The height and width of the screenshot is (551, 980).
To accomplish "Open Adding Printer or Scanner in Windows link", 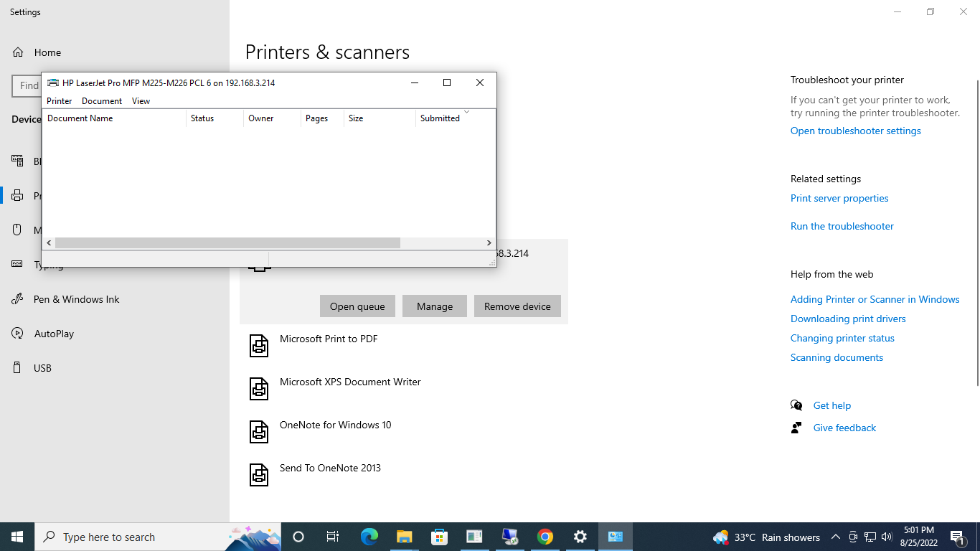I will 875,299.
